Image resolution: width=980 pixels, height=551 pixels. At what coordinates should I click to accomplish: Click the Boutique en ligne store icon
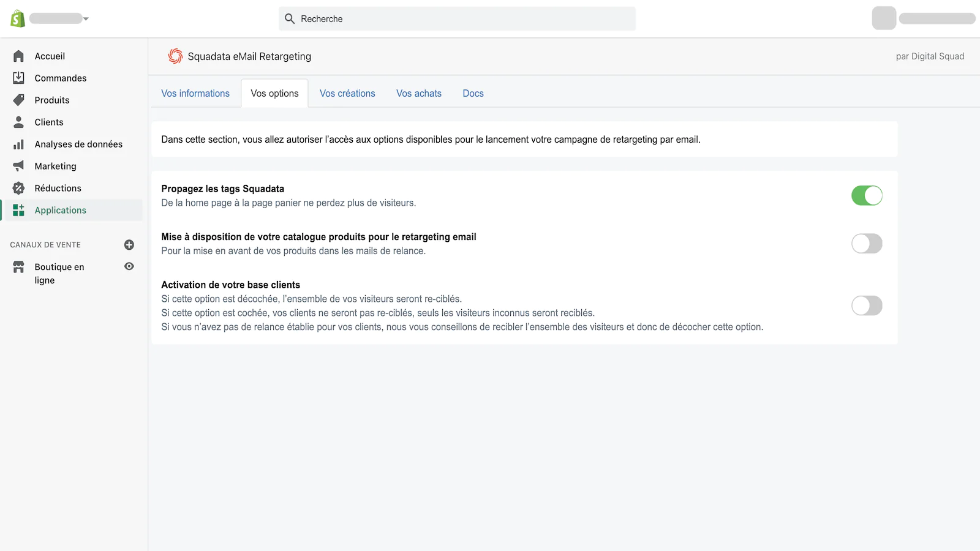click(18, 267)
